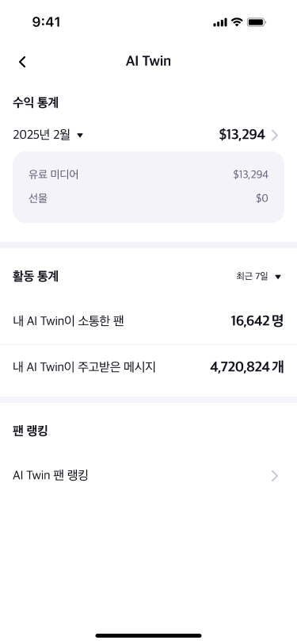Screen dimensions: 297x644
Task: Select the 2025년 2월 month selector
Action: [x=48, y=135]
